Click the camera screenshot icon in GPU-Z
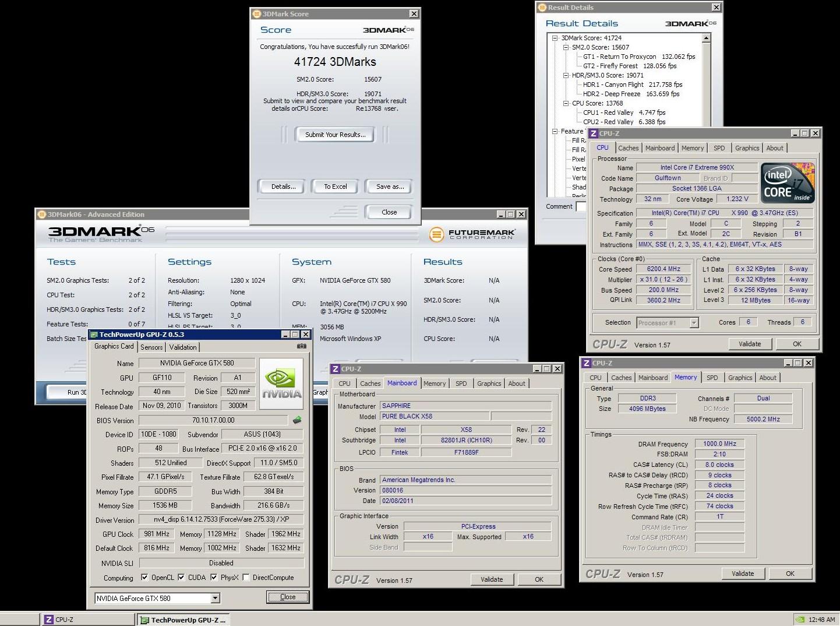This screenshot has height=626, width=840. tap(301, 346)
